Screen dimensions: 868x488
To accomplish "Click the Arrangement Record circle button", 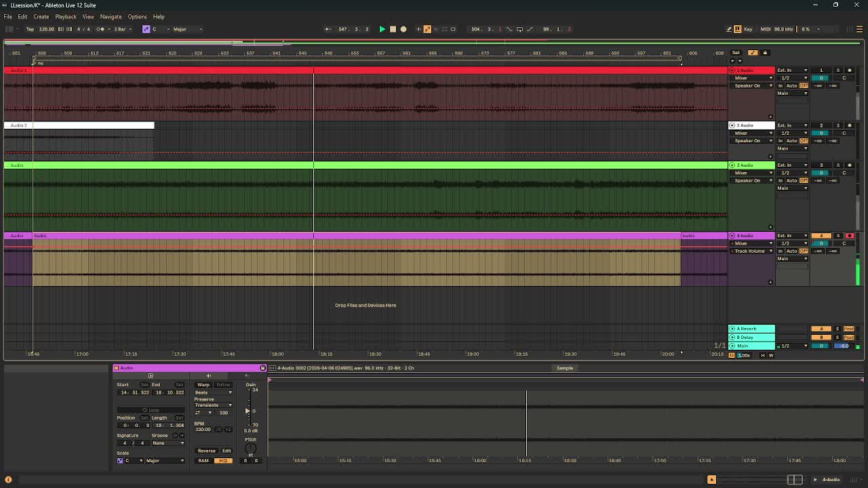I will [403, 29].
